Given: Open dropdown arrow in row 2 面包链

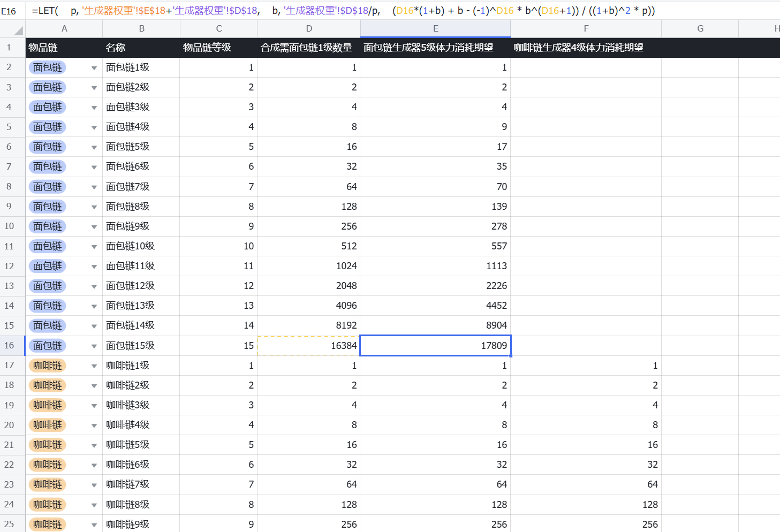Looking at the screenshot, I should (x=94, y=68).
